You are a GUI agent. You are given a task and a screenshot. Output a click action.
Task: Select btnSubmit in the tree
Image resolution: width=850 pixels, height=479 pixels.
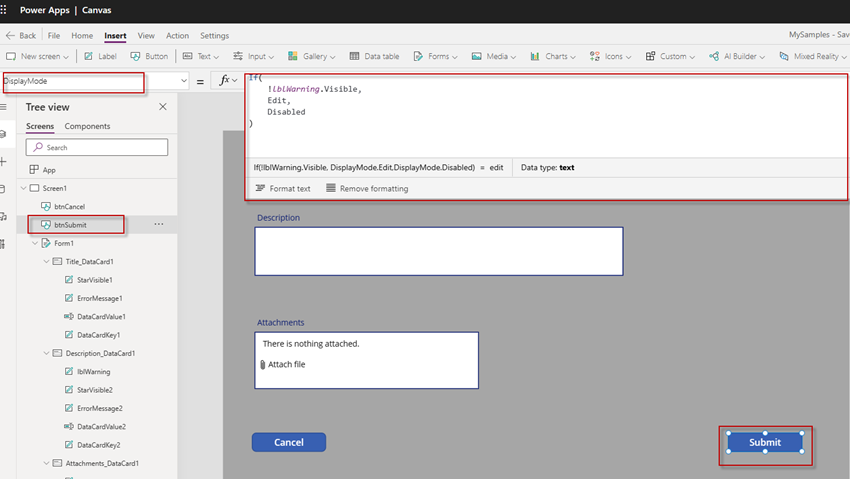(x=70, y=225)
